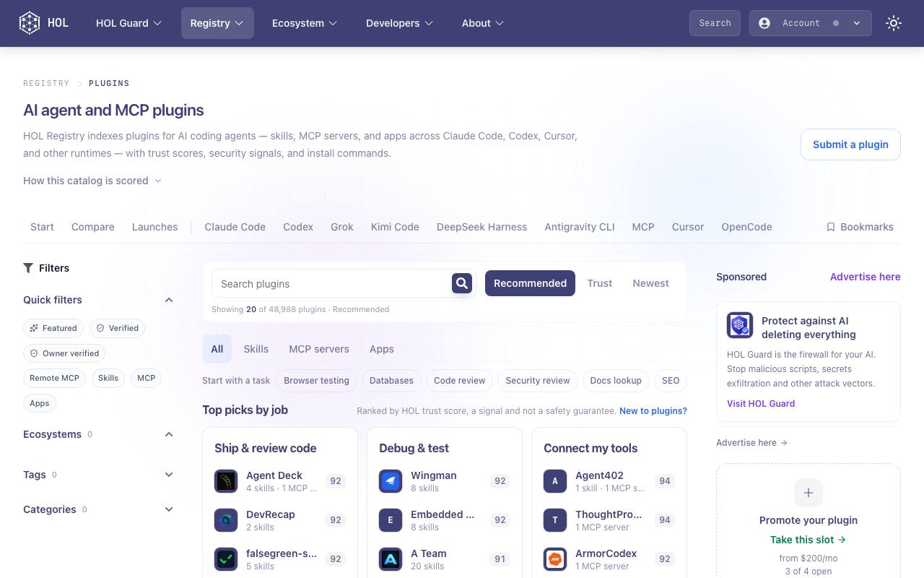Open the Advertise here purple link
Screen dimensions: 924x578
[866, 277]
